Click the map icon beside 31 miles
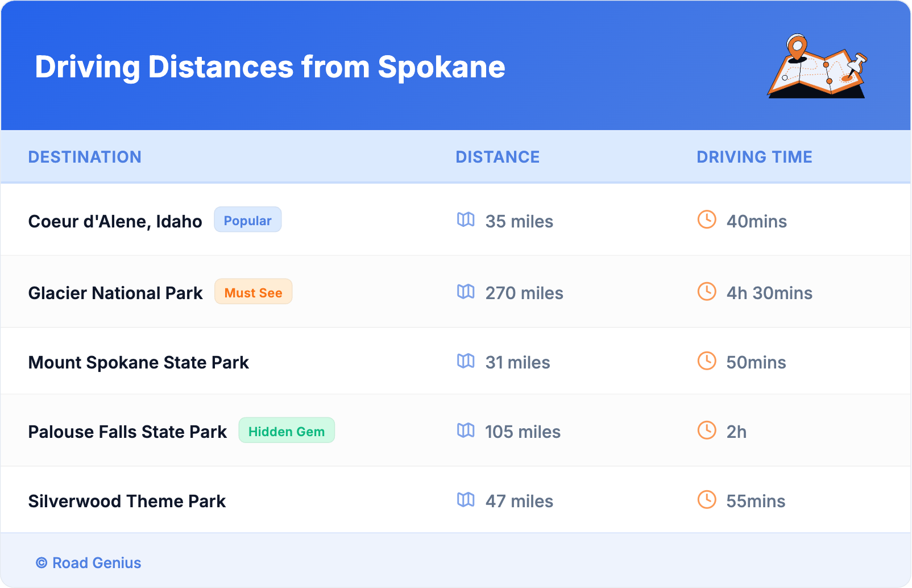Image resolution: width=912 pixels, height=588 pixels. [466, 361]
